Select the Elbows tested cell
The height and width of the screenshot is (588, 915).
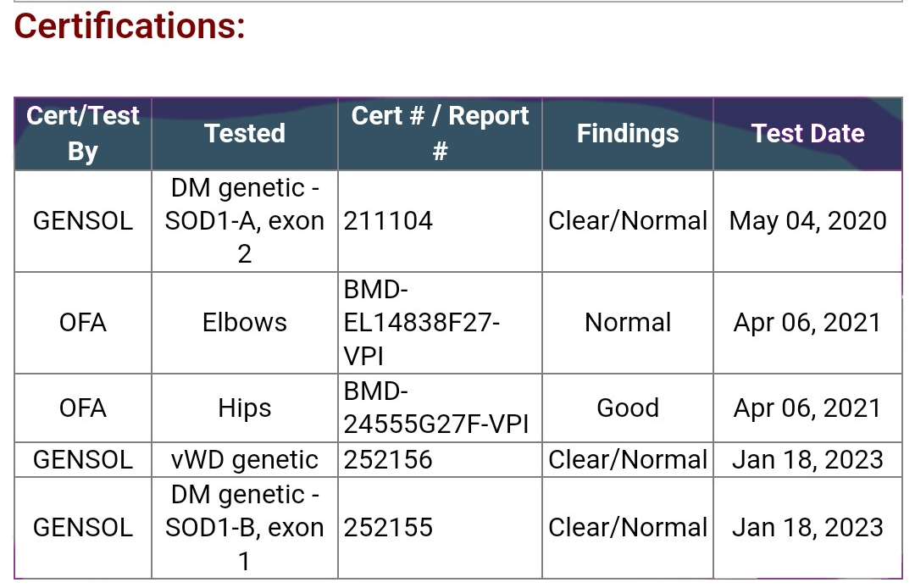(245, 323)
